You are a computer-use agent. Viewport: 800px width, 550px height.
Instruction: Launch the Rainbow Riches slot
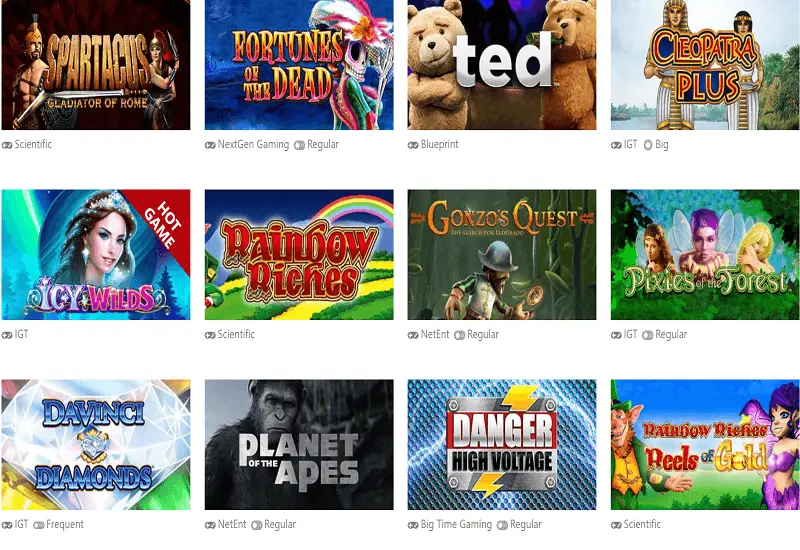coord(299,255)
